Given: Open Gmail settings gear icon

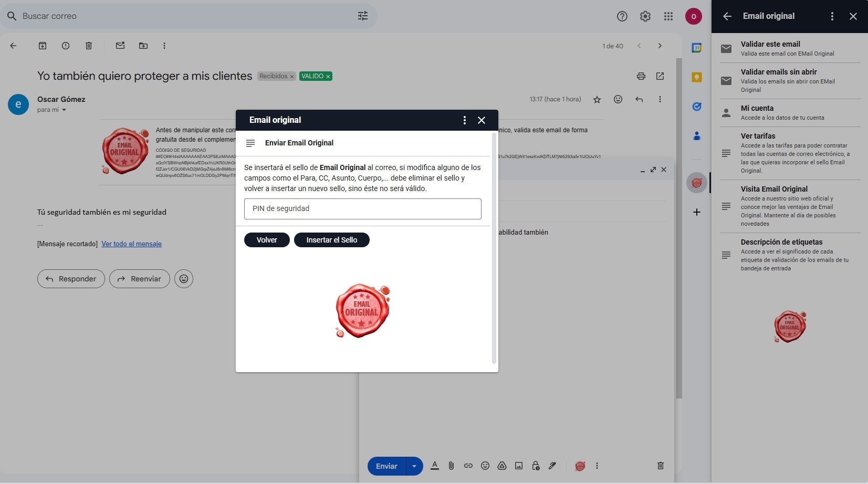Looking at the screenshot, I should 645,16.
